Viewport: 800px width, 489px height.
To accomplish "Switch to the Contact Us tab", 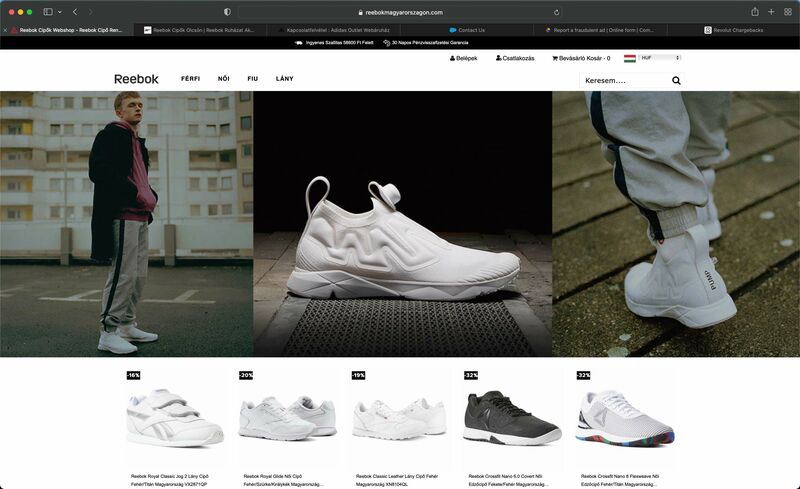I will (x=466, y=30).
